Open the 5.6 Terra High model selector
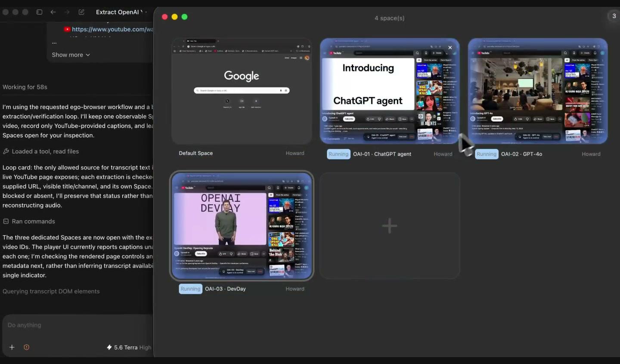620x364 pixels. click(129, 347)
